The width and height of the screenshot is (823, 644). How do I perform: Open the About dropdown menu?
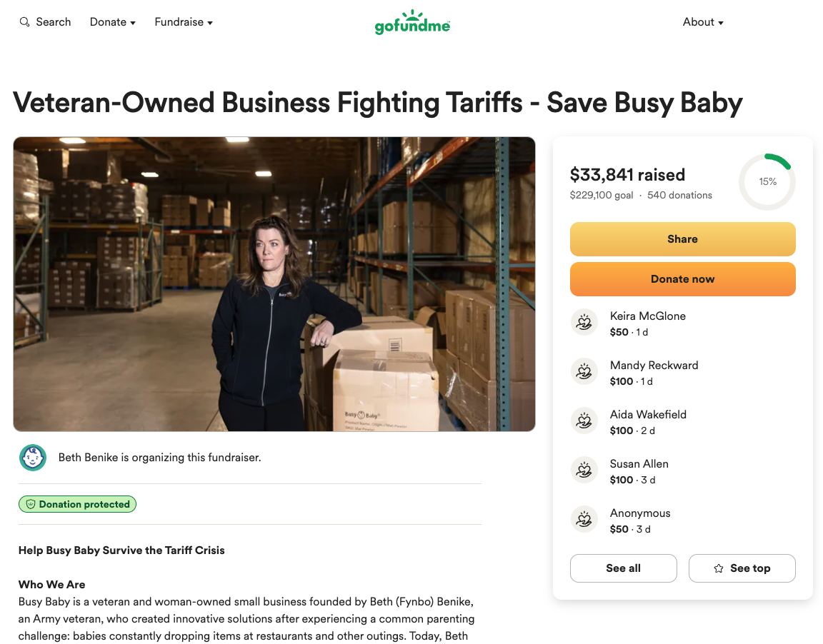[703, 22]
